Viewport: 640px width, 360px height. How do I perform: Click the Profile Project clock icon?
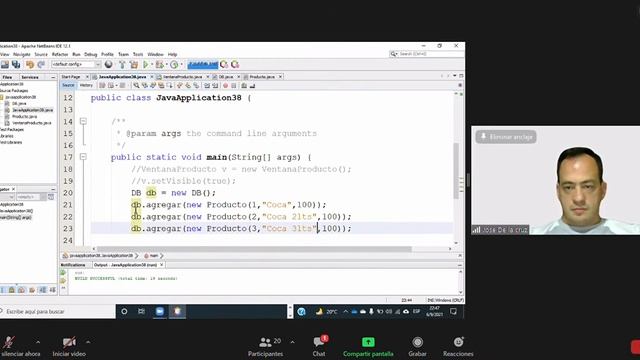coord(174,64)
